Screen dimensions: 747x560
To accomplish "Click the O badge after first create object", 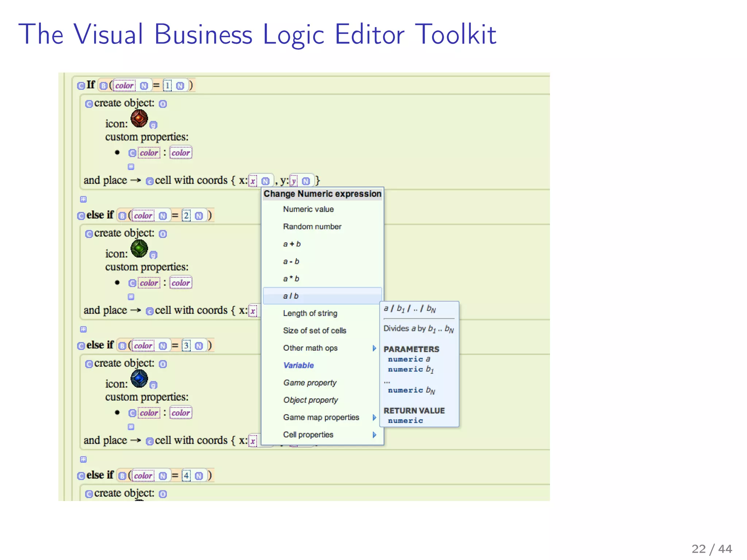I will (x=163, y=104).
